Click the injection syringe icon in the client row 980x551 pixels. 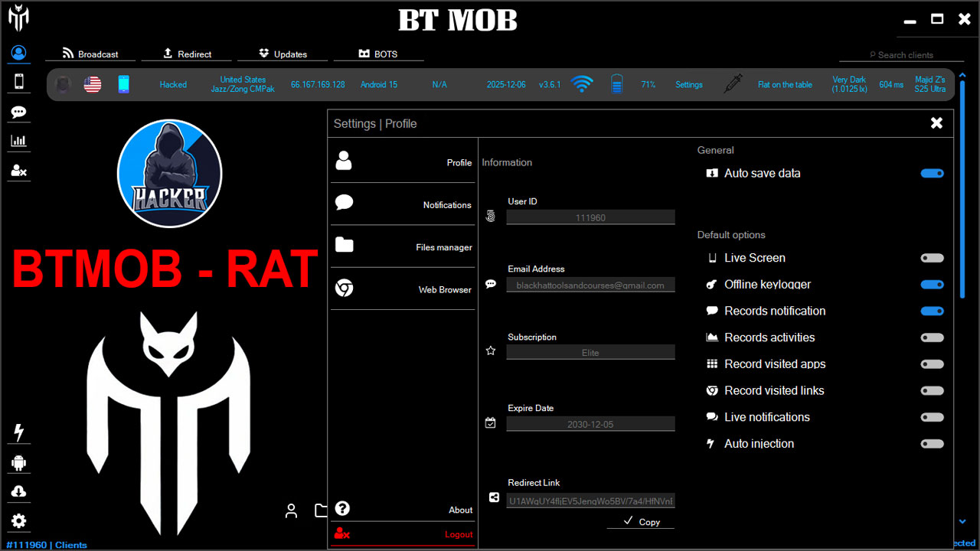tap(732, 84)
